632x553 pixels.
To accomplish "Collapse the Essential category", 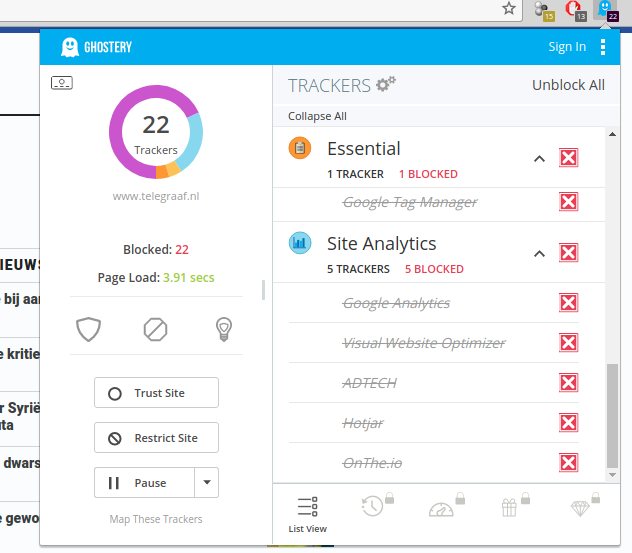I will (539, 158).
